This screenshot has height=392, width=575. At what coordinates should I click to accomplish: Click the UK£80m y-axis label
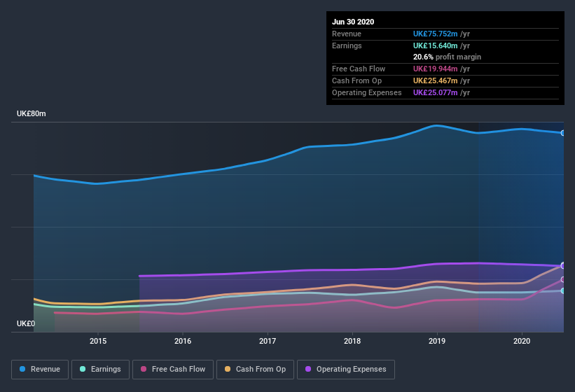click(x=32, y=113)
